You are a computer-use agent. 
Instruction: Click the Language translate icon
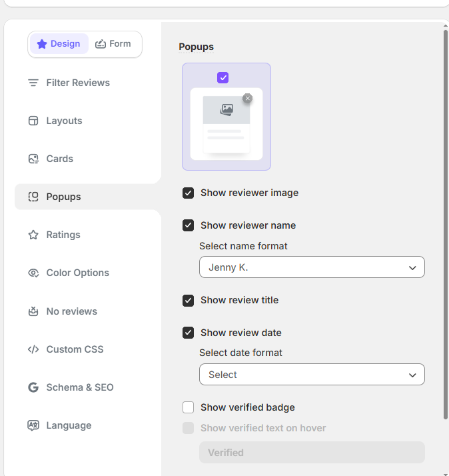tap(33, 425)
